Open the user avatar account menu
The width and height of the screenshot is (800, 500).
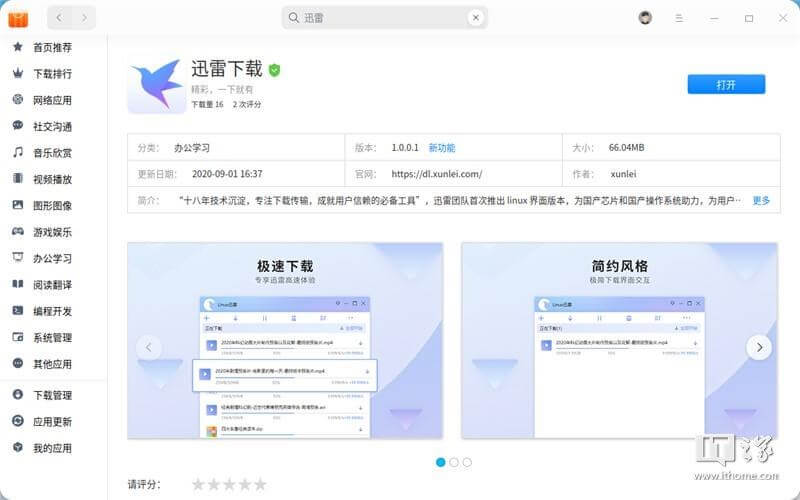coord(645,18)
